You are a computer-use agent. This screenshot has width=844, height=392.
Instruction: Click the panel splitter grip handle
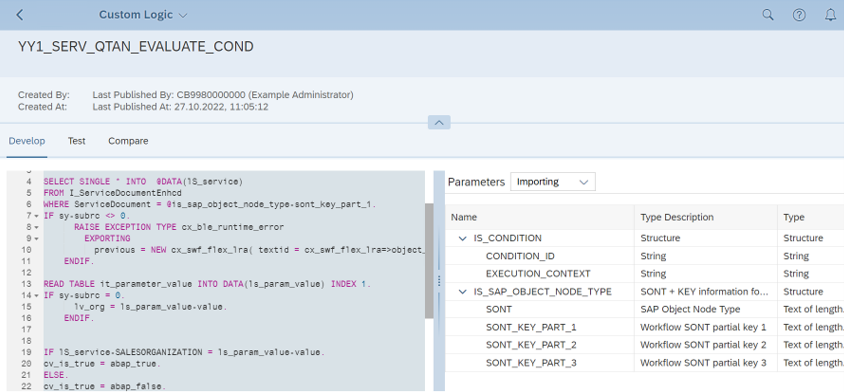pos(439,281)
